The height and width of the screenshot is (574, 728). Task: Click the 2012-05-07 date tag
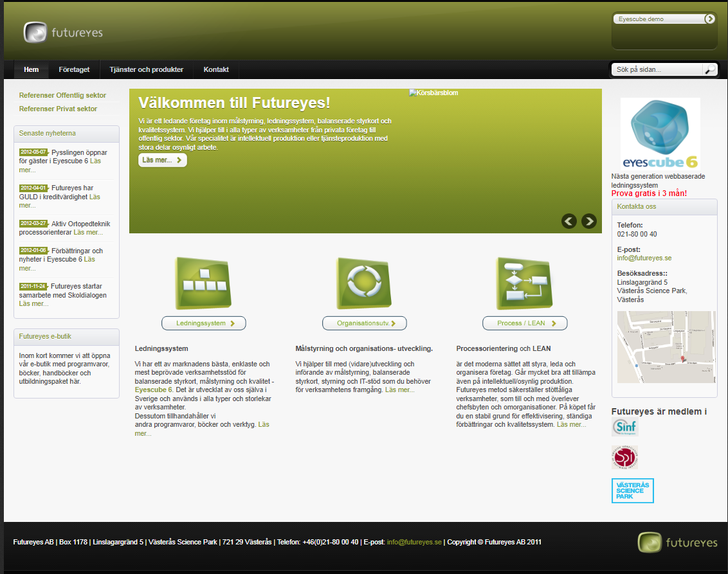coord(33,152)
